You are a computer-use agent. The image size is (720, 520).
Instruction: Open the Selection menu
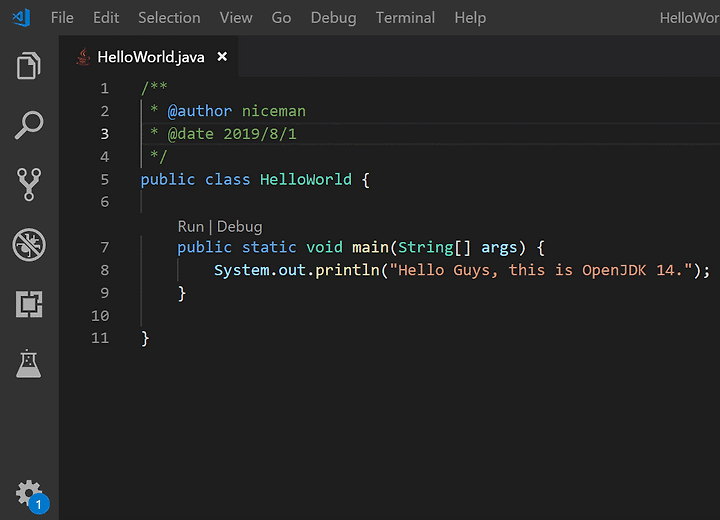pos(169,18)
